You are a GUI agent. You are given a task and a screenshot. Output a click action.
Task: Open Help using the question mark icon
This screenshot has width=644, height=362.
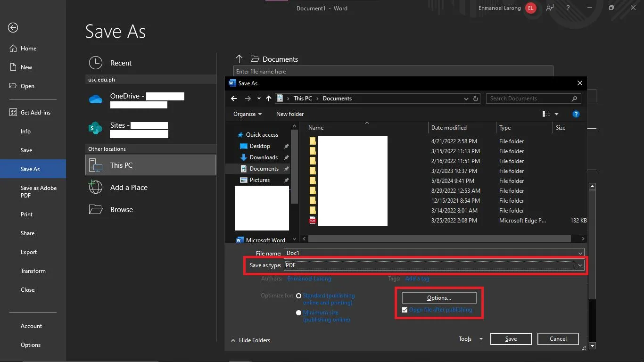[576, 114]
